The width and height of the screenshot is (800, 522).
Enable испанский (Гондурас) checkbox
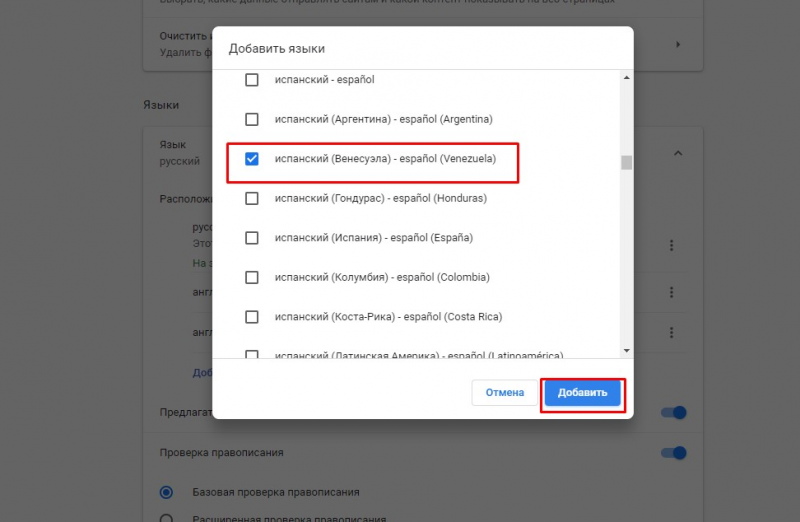[x=252, y=198]
